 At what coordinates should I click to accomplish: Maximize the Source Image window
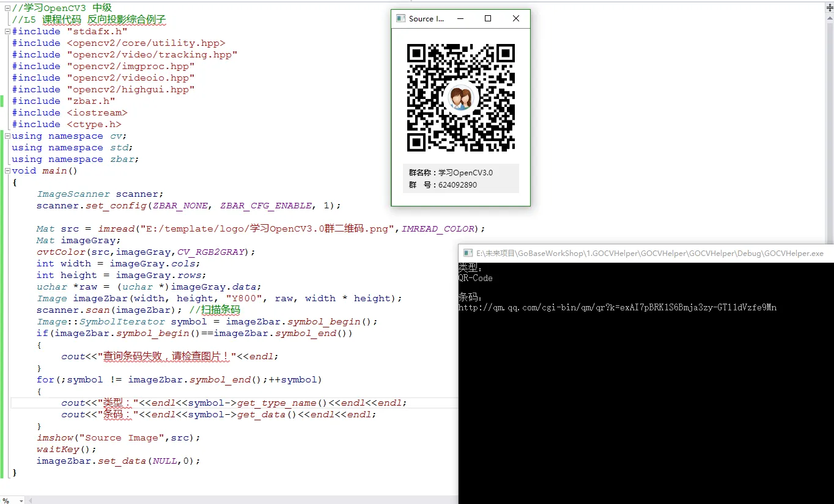click(x=488, y=18)
